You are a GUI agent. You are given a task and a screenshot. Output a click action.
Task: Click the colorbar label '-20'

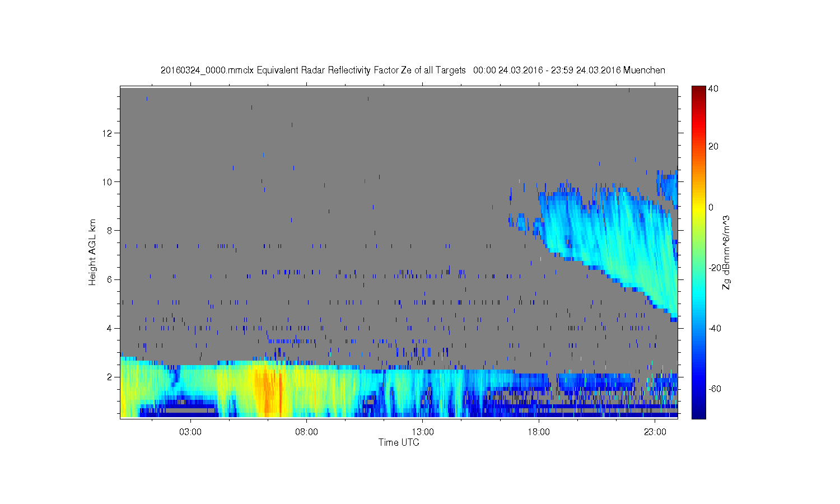(x=715, y=268)
